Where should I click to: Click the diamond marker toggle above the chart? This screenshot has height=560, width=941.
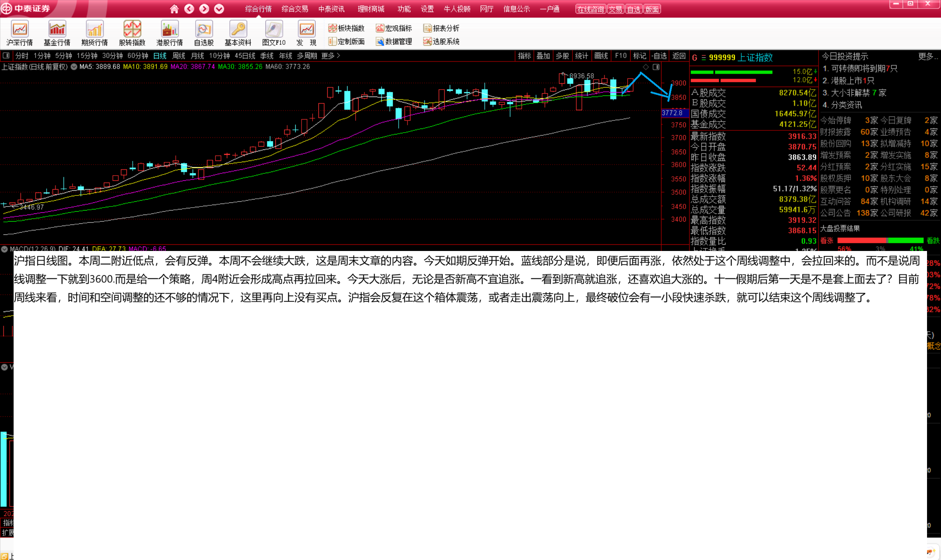point(646,67)
